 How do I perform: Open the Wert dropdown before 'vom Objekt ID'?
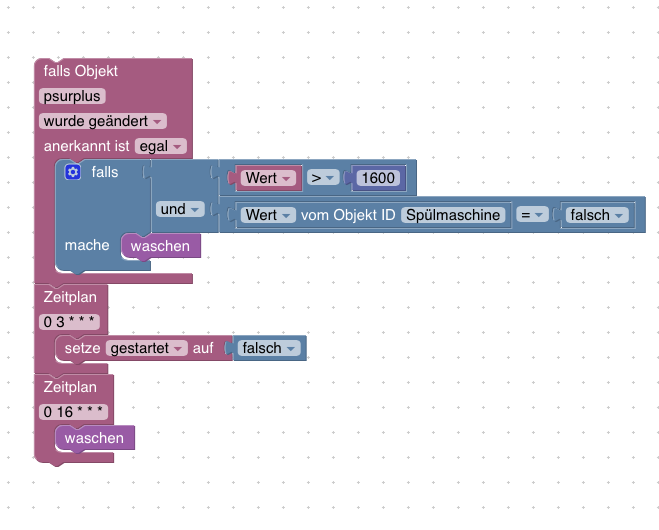point(268,215)
